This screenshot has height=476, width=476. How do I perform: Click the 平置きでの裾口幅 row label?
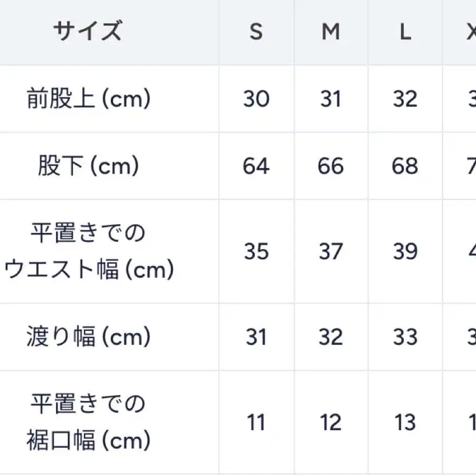point(88,422)
